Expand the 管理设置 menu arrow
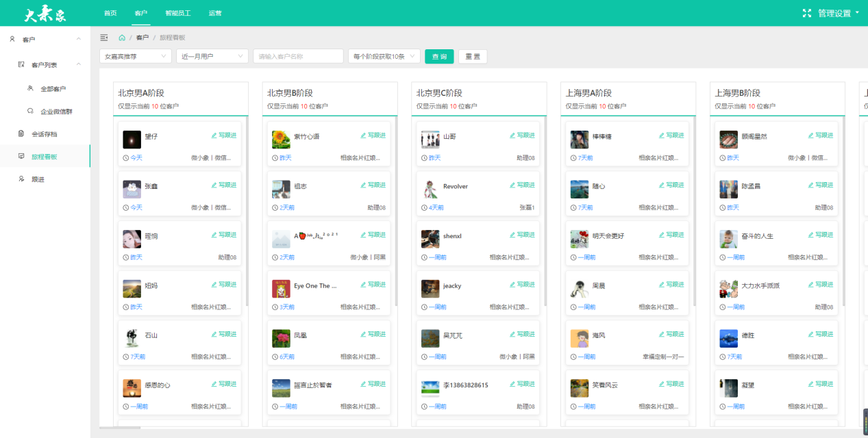Screen dimensions: 868x438 858,12
